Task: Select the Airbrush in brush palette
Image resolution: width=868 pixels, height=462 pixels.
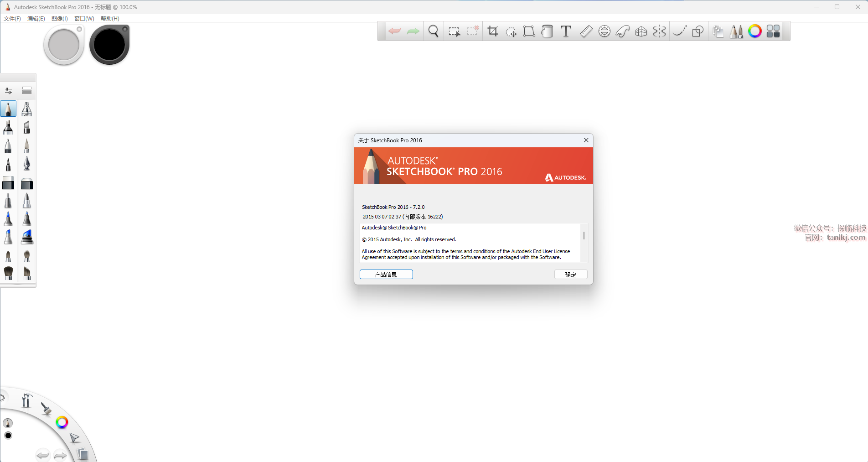Action: click(27, 109)
